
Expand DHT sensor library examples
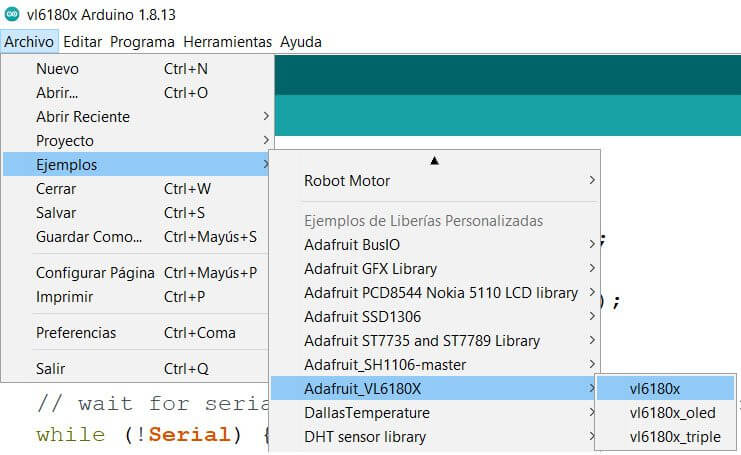point(365,437)
